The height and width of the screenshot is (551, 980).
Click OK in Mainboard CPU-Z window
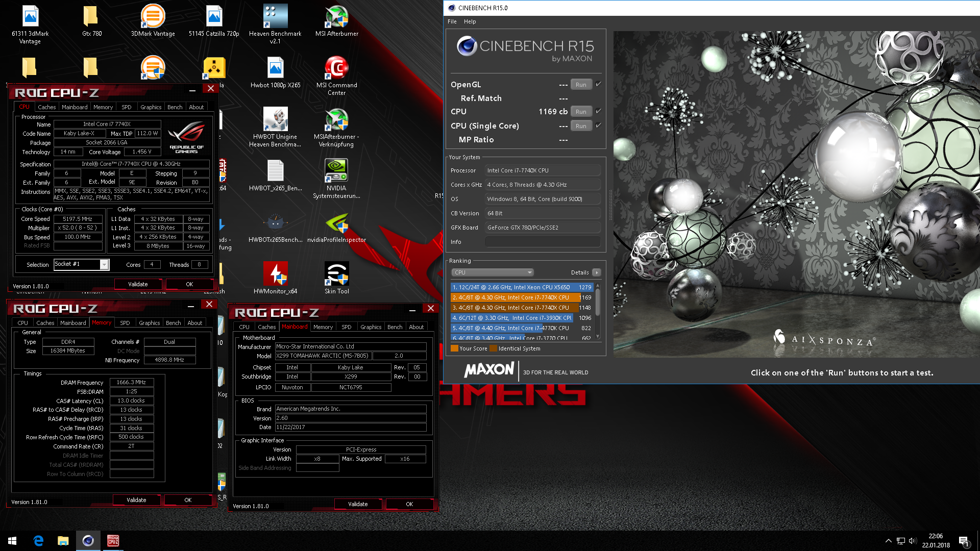[x=409, y=504]
